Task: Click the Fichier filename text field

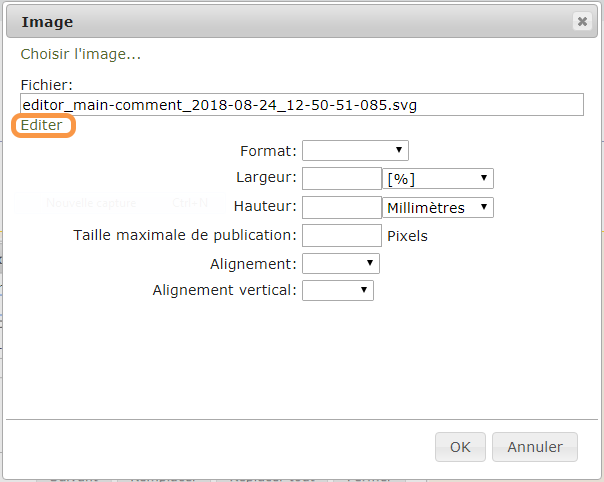Action: [x=302, y=104]
